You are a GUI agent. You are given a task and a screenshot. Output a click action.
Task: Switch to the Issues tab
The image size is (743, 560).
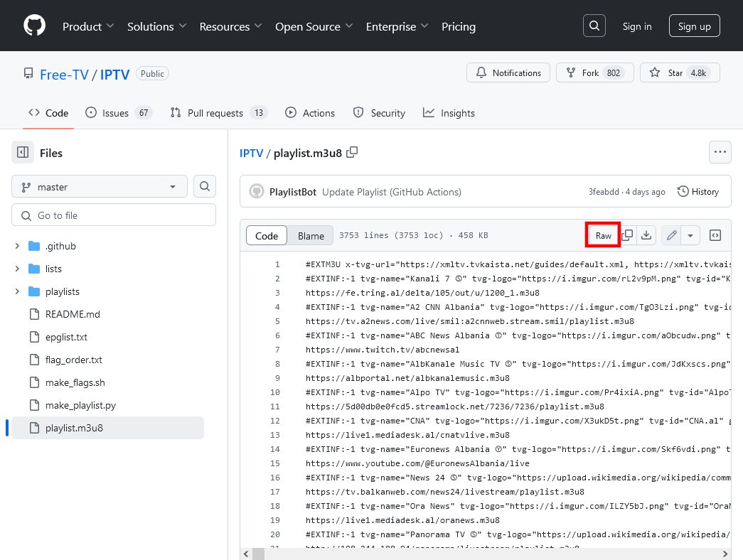(x=119, y=113)
